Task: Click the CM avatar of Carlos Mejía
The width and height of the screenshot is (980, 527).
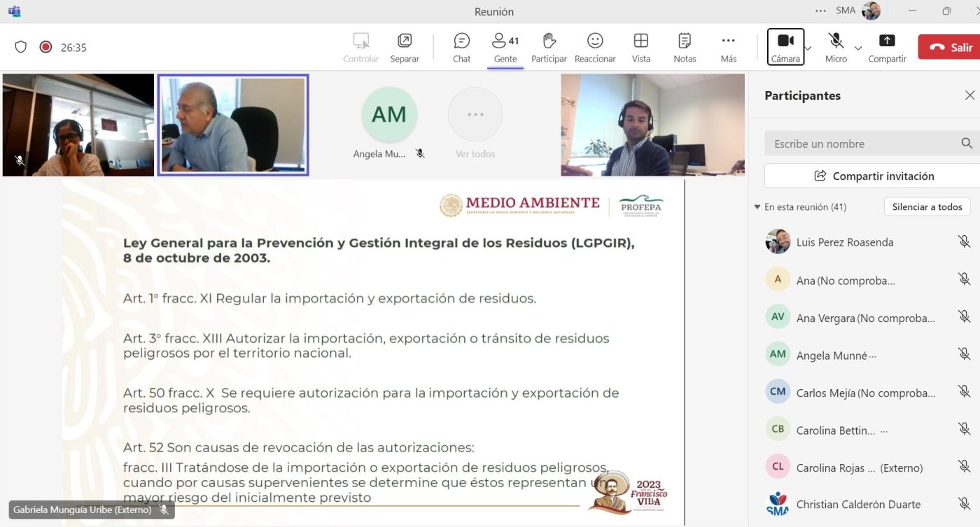Action: (x=778, y=391)
